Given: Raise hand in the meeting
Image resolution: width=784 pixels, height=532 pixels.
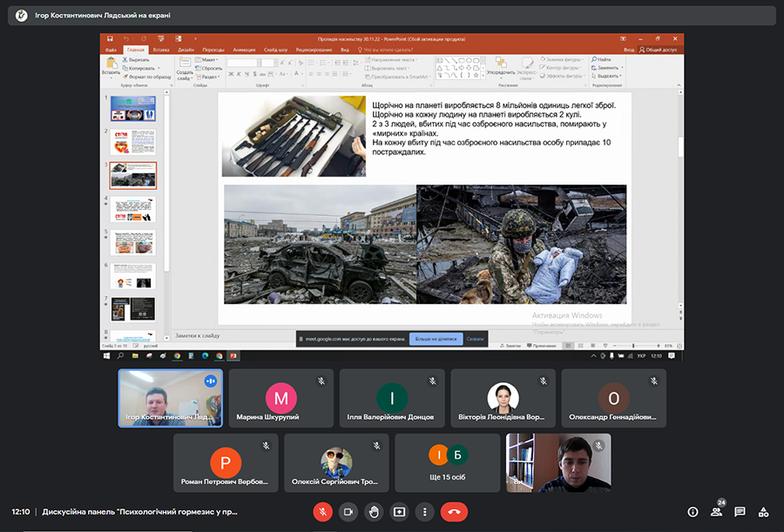Looking at the screenshot, I should 374,512.
